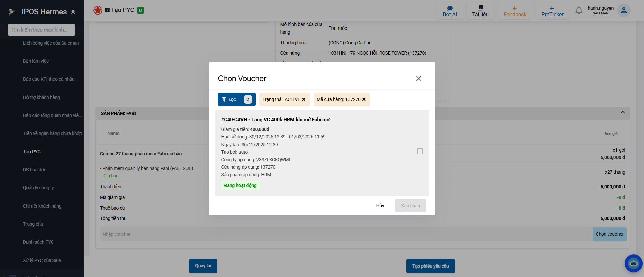Click the iPOS Hermes bird logo
The image size is (644, 277).
[x=12, y=12]
